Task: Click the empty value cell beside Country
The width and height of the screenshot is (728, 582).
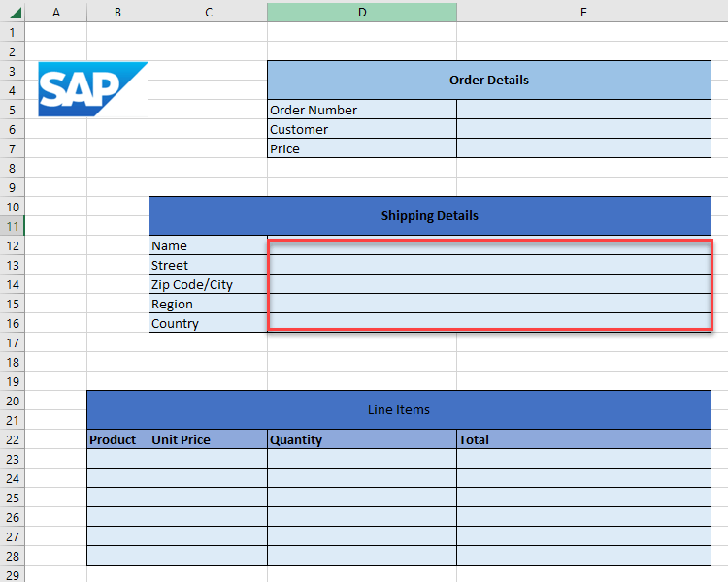Action: coord(488,323)
